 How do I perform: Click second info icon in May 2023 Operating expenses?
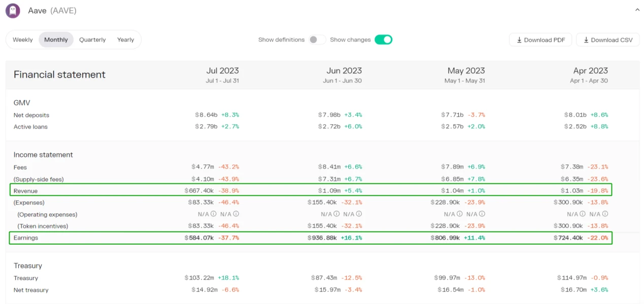(x=482, y=214)
